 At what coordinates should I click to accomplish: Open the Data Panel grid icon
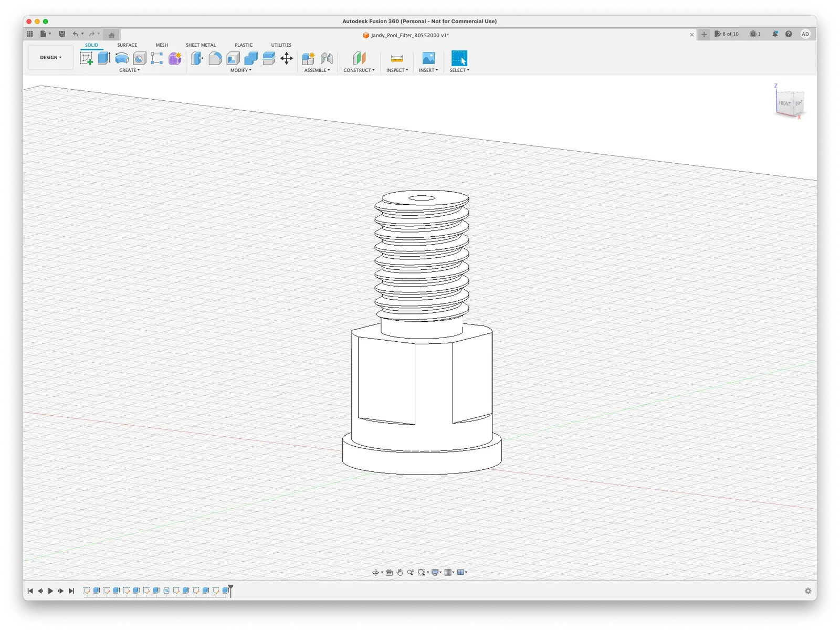[x=30, y=34]
